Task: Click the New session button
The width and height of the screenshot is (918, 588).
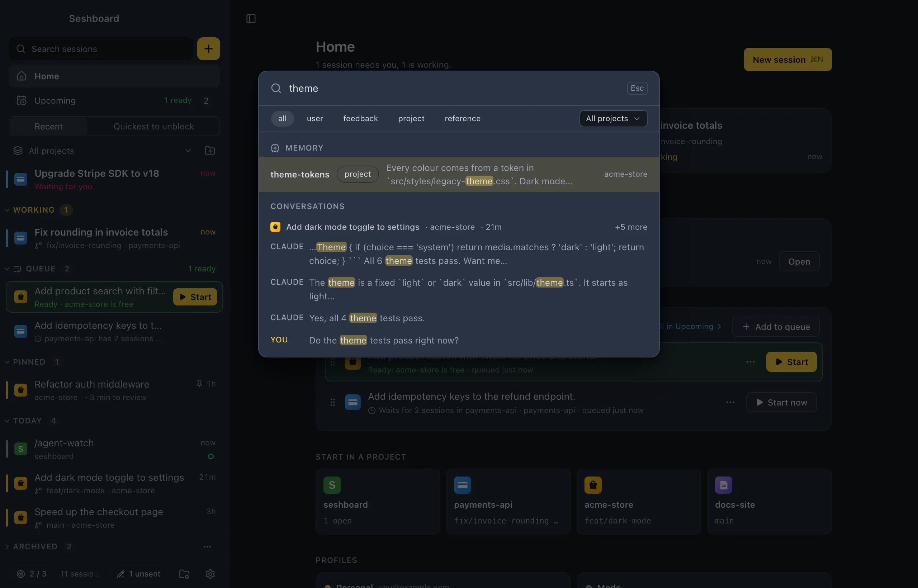Action: pyautogui.click(x=787, y=60)
